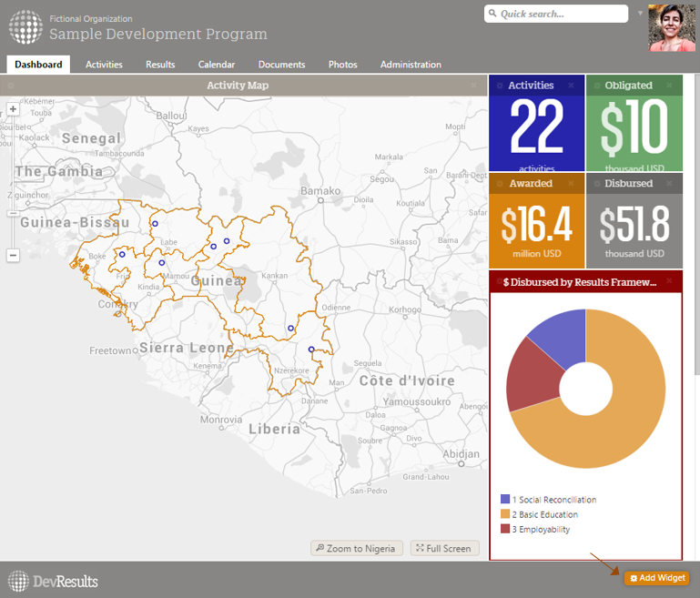Focus the Quick search field
This screenshot has width=700, height=598.
(x=556, y=14)
